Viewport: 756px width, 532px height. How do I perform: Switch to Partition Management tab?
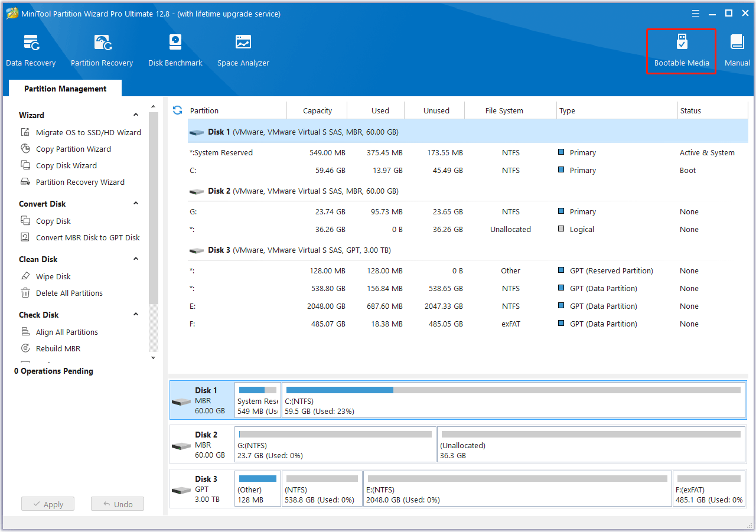[66, 89]
